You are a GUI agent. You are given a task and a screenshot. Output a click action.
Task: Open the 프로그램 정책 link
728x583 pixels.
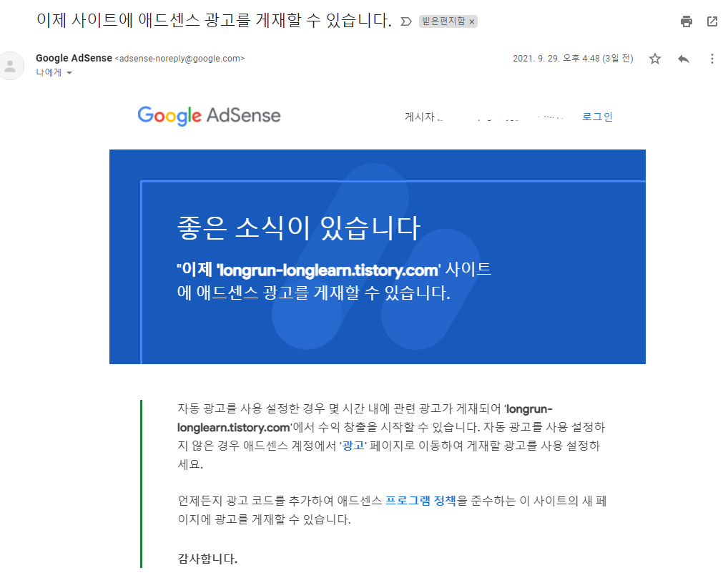click(420, 501)
